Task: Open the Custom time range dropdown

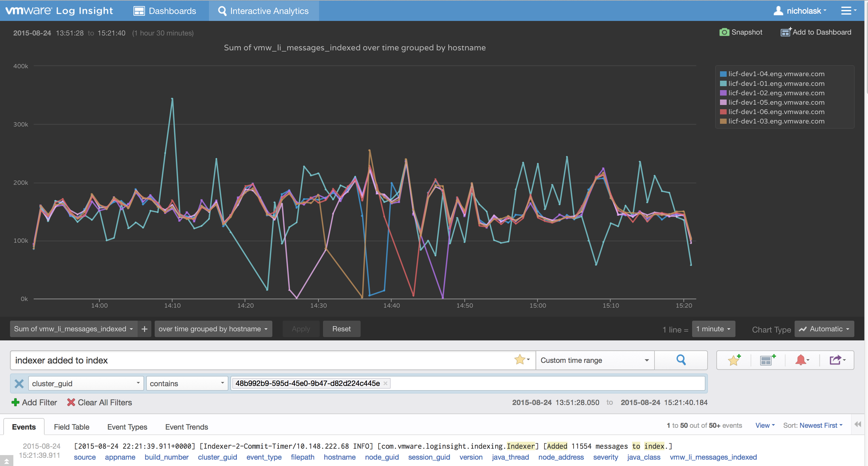Action: (595, 360)
